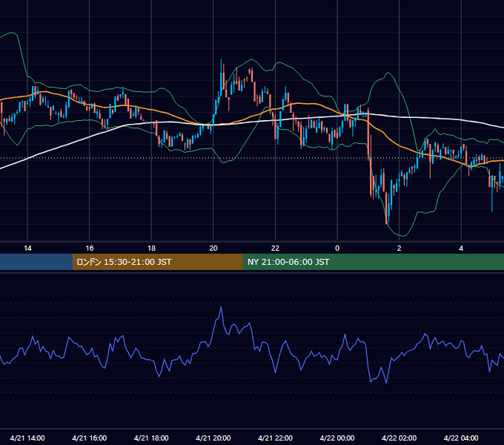Click the 4/22 02:00 date label

(x=399, y=438)
